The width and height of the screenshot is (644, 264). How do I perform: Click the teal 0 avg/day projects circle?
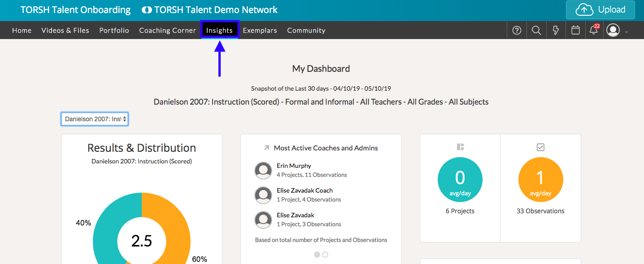pyautogui.click(x=460, y=180)
